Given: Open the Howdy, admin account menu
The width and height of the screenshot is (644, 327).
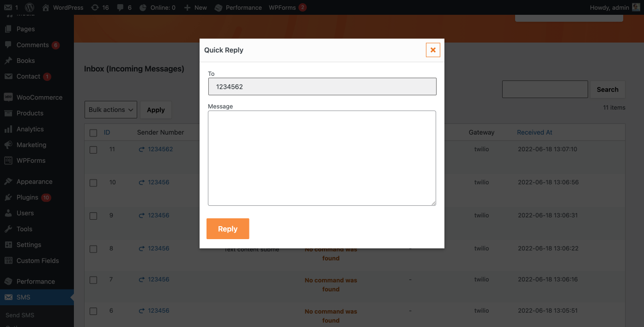Looking at the screenshot, I should click(x=614, y=7).
